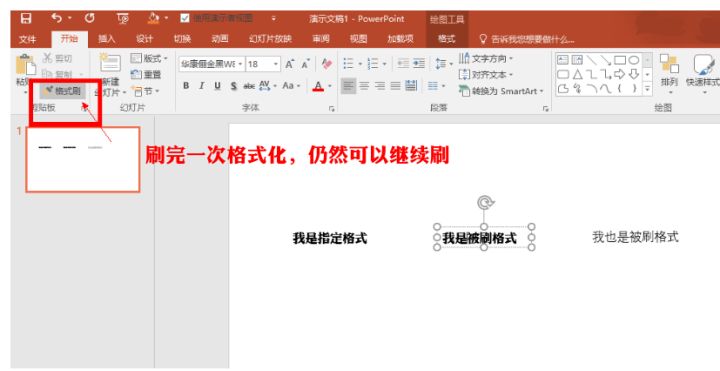Viewport: 720px width, 371px height.
Task: Open the 格式 drawing tools tab
Action: (446, 39)
